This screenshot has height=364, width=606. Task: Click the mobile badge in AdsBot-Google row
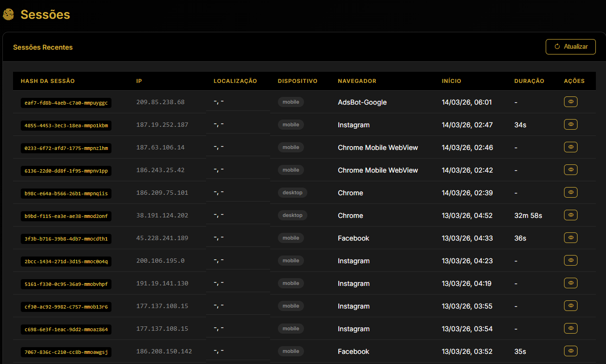(290, 102)
